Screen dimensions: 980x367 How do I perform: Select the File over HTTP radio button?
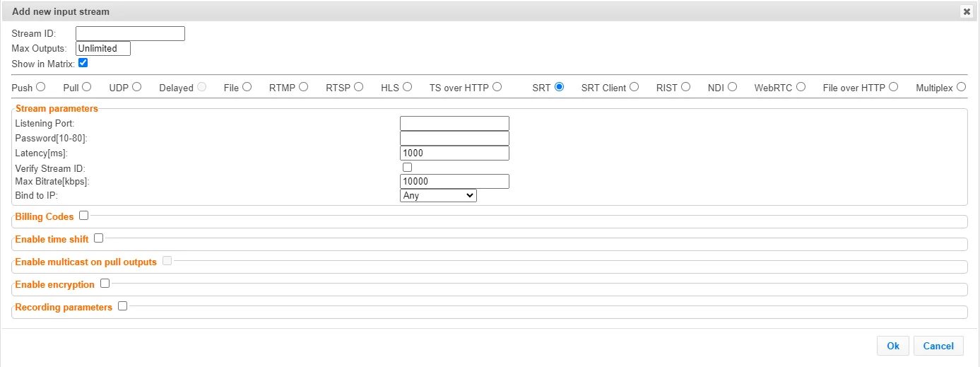coord(893,87)
